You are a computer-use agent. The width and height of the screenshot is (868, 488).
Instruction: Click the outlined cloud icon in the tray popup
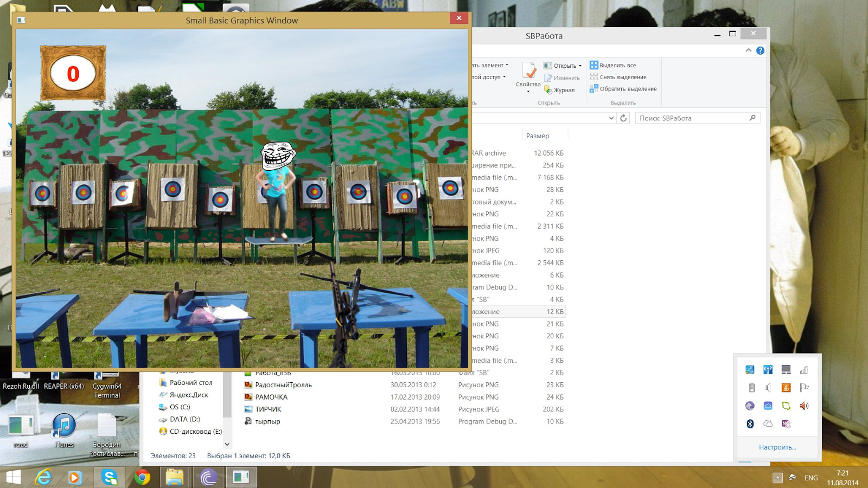[x=768, y=423]
